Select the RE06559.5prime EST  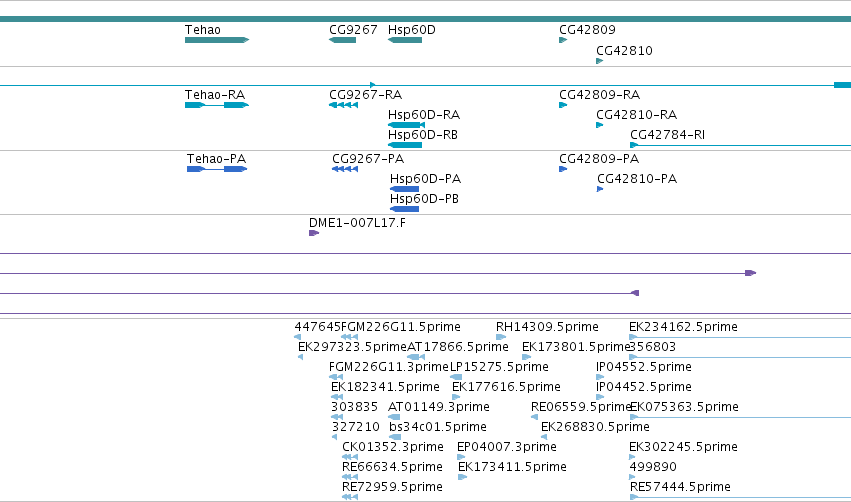pyautogui.click(x=535, y=417)
